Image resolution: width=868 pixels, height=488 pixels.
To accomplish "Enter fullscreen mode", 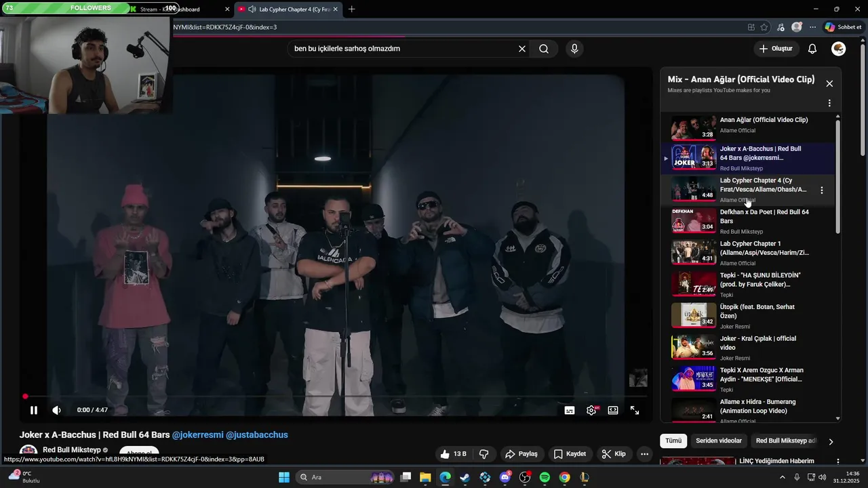I will (635, 410).
